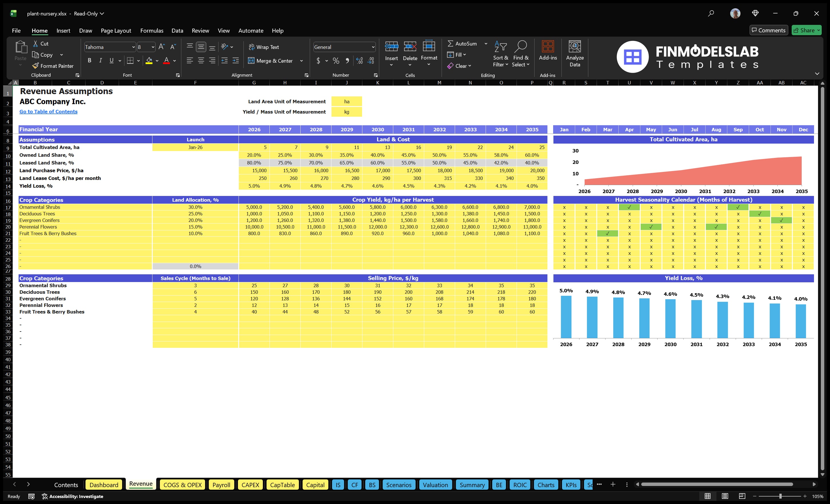Open the CapTable sheet tab
Screen dimensions: 830x504
pyautogui.click(x=283, y=485)
